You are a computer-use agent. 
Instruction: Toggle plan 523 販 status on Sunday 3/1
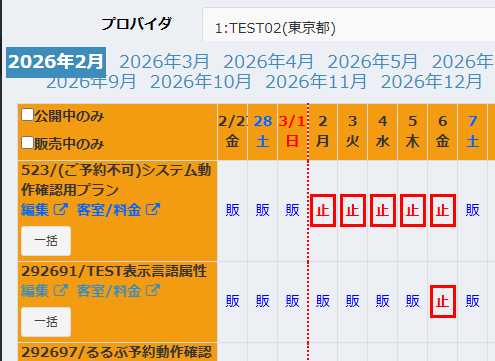293,210
